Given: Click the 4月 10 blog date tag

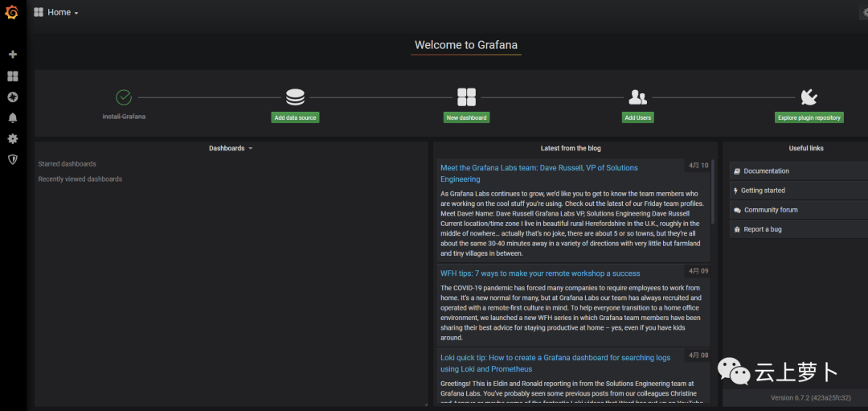Looking at the screenshot, I should tap(698, 165).
